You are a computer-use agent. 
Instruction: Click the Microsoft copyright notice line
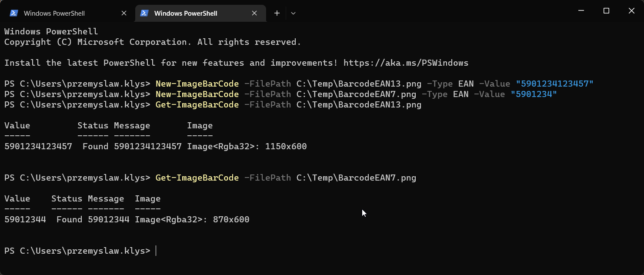152,42
